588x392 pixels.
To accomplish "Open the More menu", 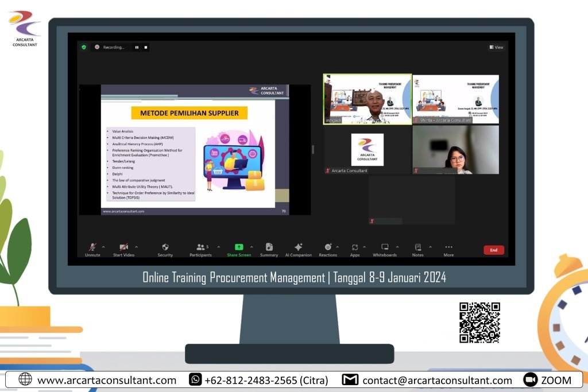I will [448, 247].
